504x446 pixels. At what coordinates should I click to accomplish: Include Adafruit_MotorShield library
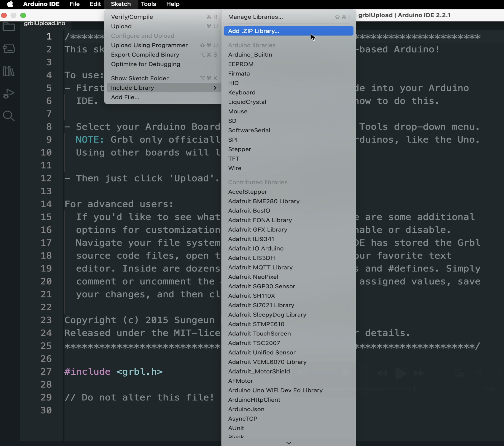(288, 371)
